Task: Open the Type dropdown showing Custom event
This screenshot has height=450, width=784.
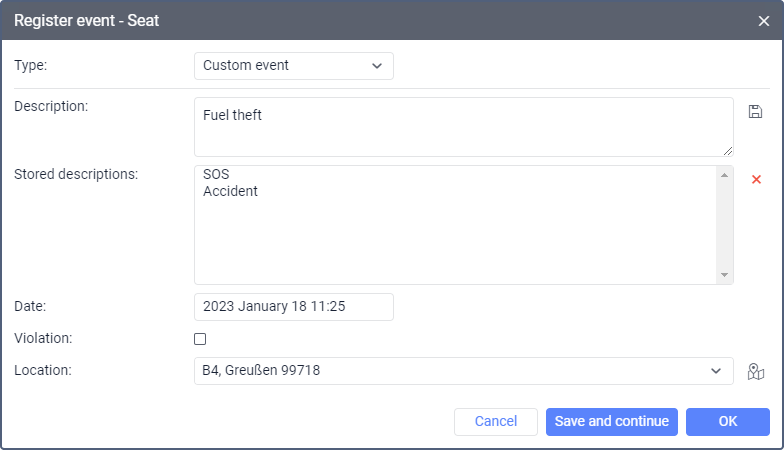Action: tap(293, 66)
